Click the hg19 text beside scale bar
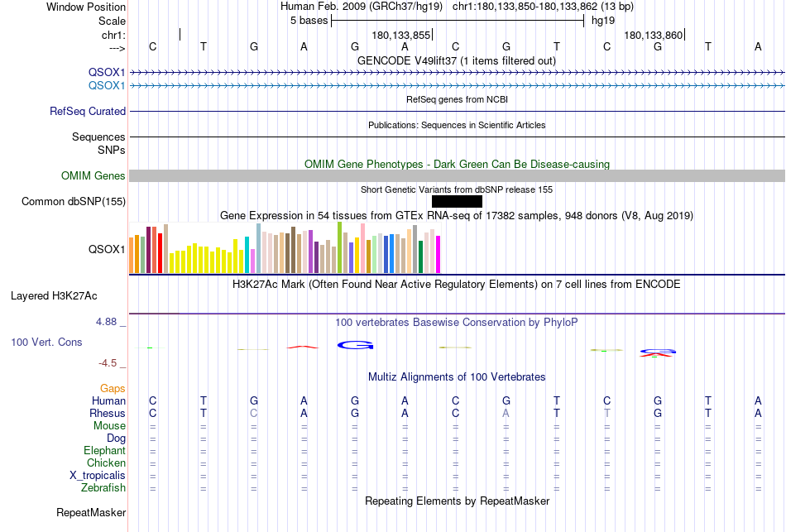The height and width of the screenshot is (532, 786). tap(603, 21)
